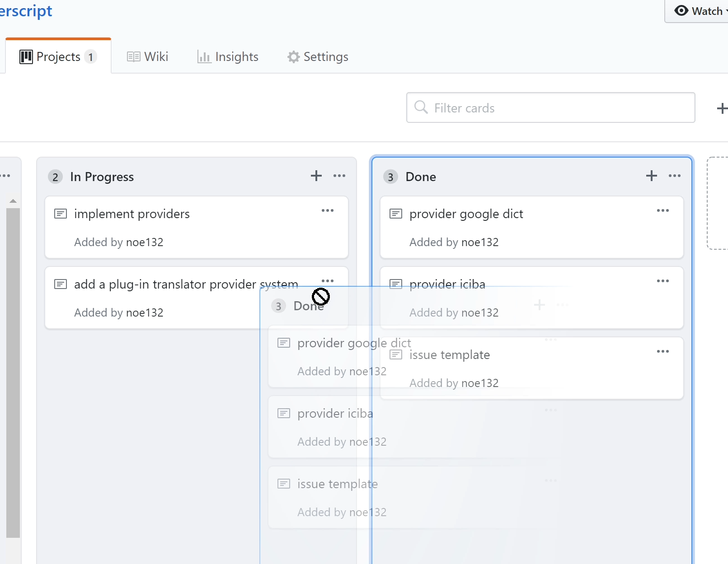The width and height of the screenshot is (728, 564).
Task: Click the scroll up arrow in left column
Action: pyautogui.click(x=13, y=201)
